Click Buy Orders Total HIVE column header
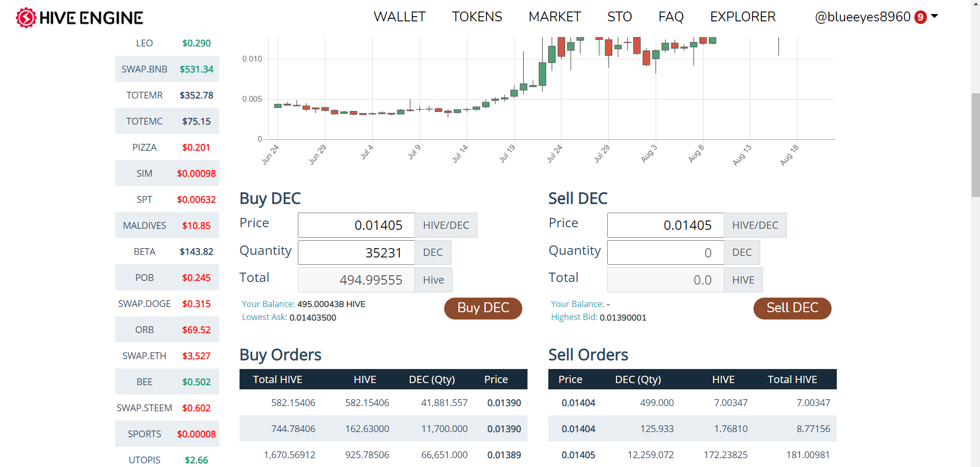The width and height of the screenshot is (980, 467). click(x=278, y=379)
